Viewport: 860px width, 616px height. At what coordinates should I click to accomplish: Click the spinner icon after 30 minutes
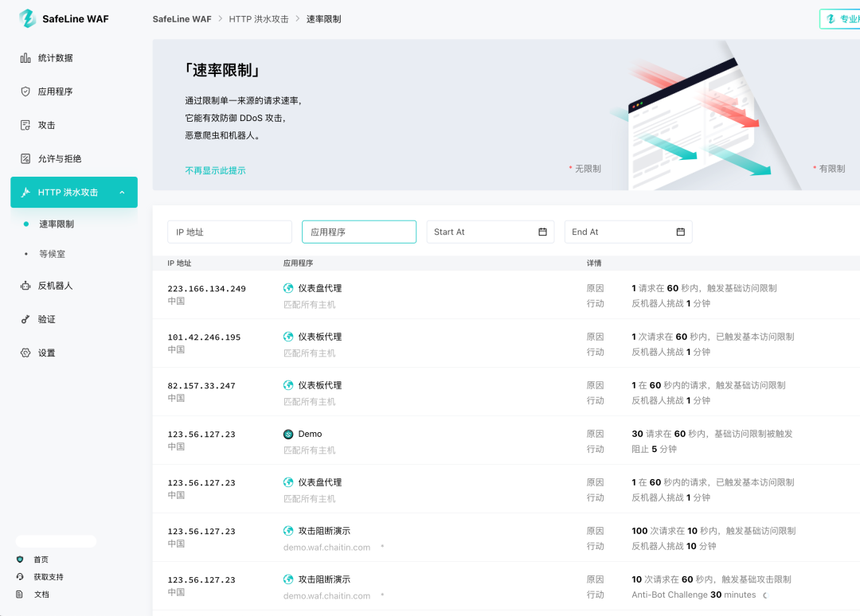766,595
